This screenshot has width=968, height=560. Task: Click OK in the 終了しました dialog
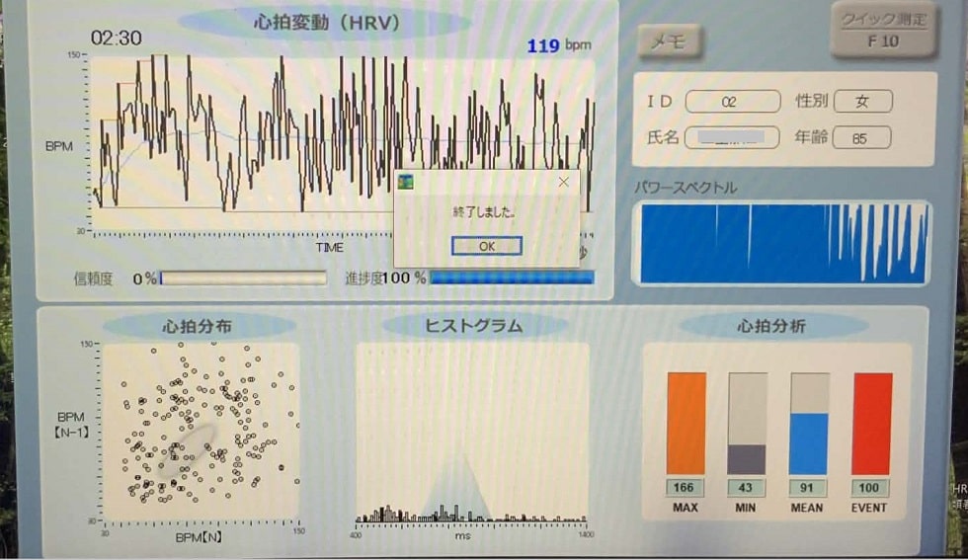[486, 246]
